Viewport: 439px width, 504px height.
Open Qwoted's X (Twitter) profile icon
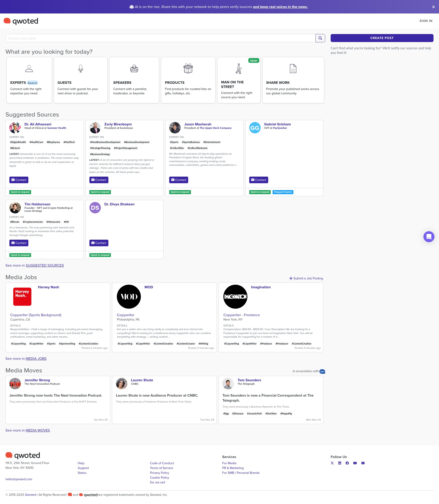click(x=332, y=463)
